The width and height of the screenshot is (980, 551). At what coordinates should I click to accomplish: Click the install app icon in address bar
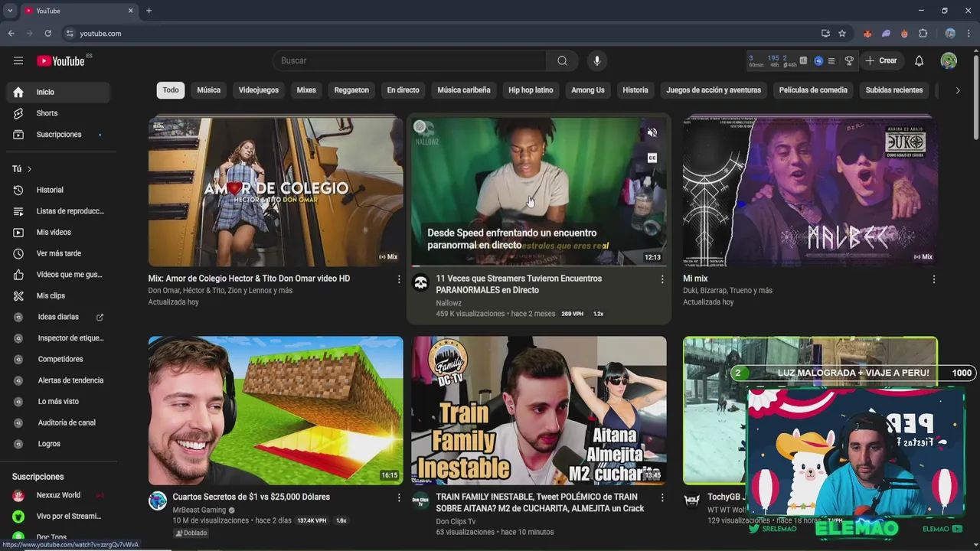pos(825,34)
